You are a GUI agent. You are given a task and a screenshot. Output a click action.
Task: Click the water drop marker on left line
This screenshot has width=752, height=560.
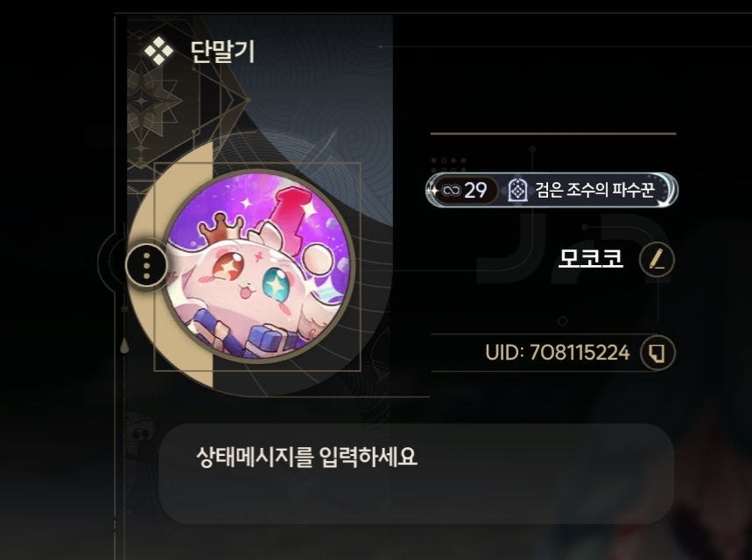coord(124,345)
